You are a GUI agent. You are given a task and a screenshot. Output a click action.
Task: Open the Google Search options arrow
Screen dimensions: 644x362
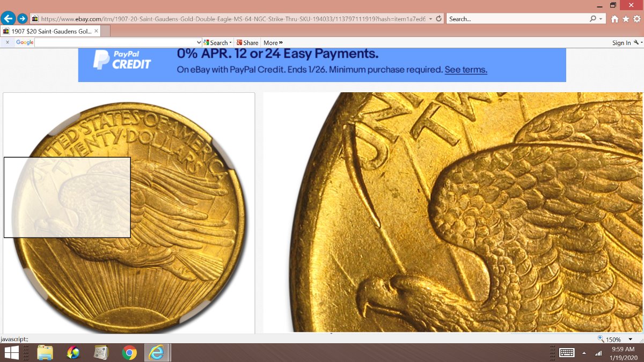231,42
